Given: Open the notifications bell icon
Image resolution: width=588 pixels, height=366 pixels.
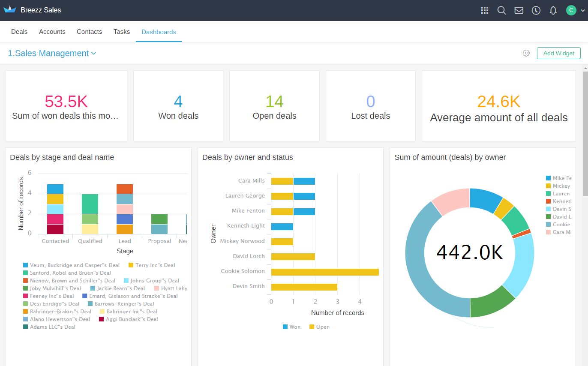Looking at the screenshot, I should (x=553, y=10).
